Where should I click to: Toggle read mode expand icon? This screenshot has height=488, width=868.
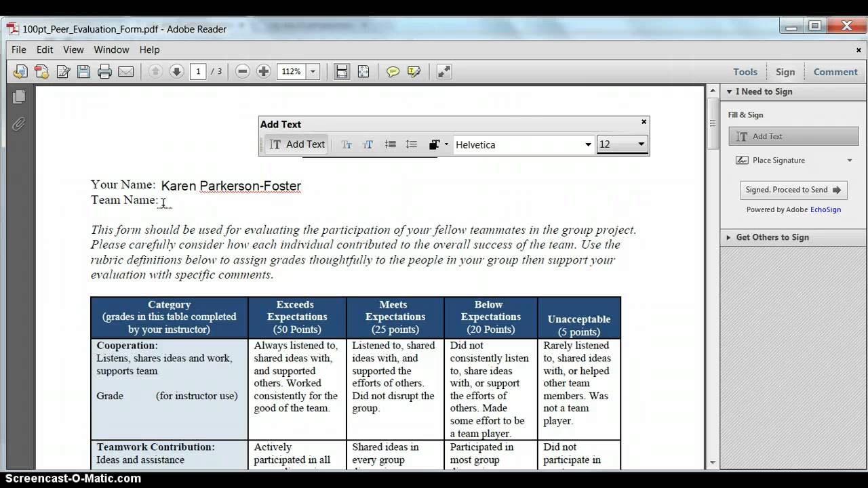coord(444,71)
